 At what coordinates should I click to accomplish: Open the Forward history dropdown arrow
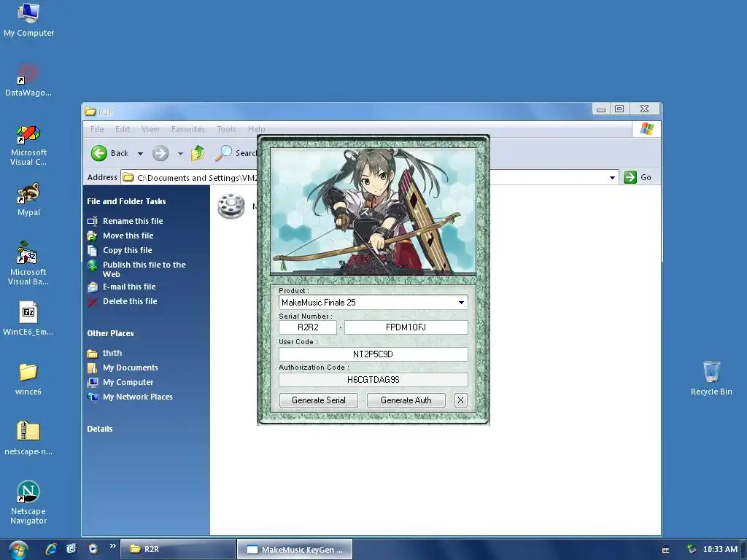[x=180, y=153]
